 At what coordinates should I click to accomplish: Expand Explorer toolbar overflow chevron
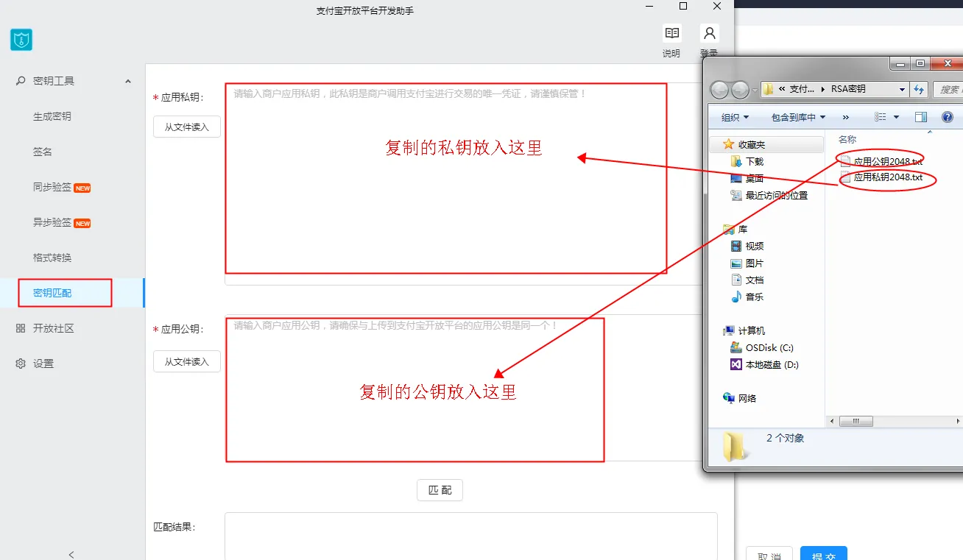[845, 117]
